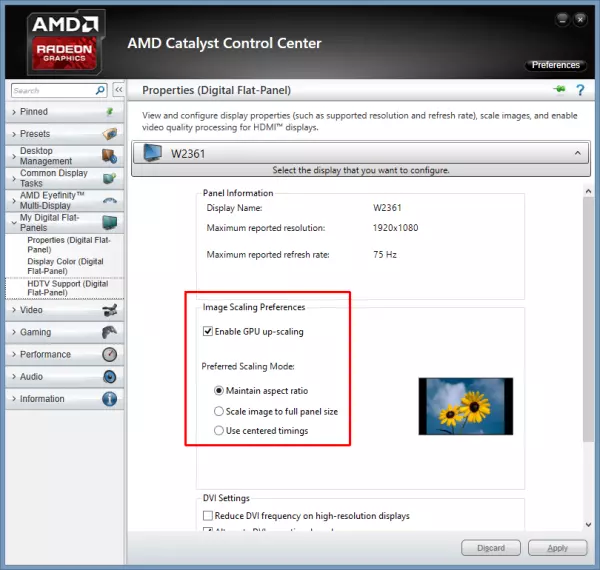600x570 pixels.
Task: Click the scrollbar down arrow
Action: pyautogui.click(x=588, y=524)
